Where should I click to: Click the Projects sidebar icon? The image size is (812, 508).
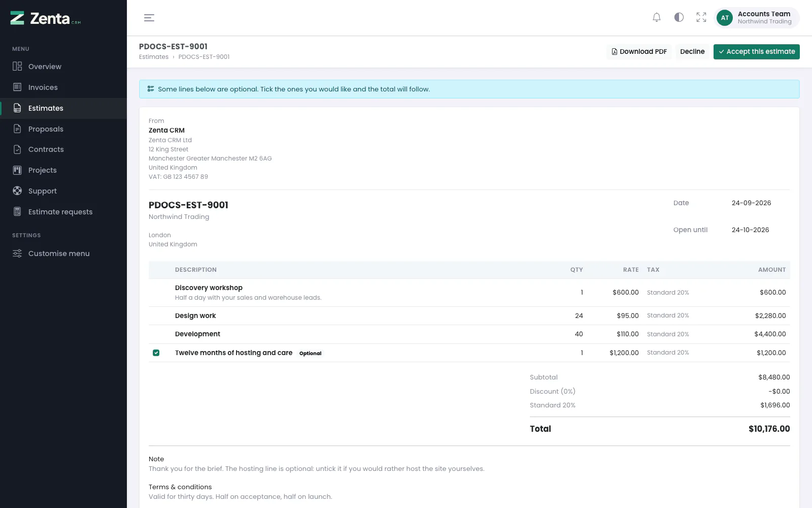[x=17, y=170]
